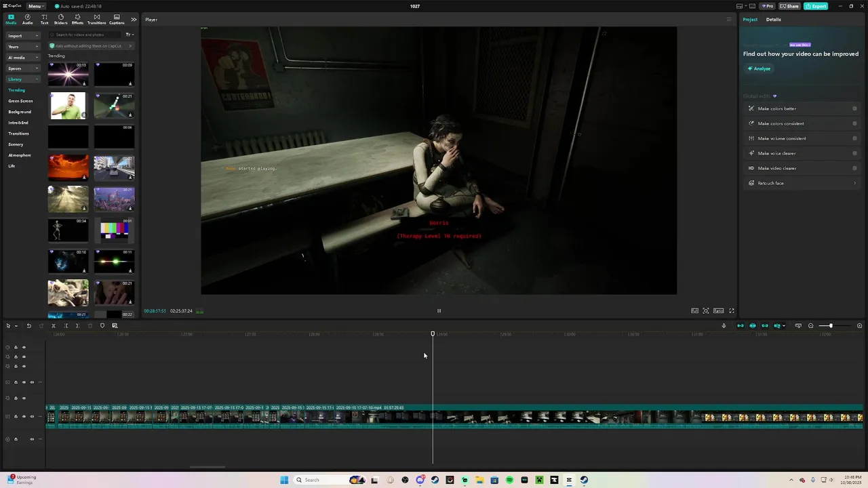Click the select pointer tool icon
Image resolution: width=868 pixels, height=488 pixels.
(8, 326)
